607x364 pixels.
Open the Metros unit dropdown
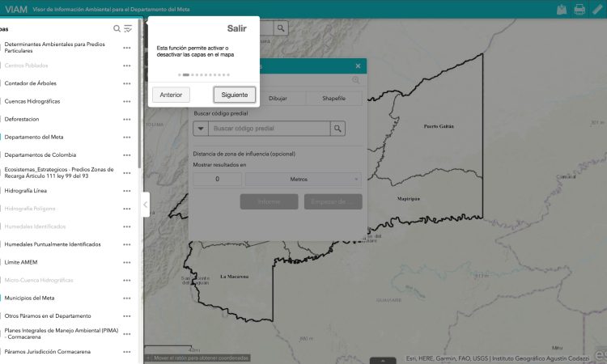click(x=303, y=179)
